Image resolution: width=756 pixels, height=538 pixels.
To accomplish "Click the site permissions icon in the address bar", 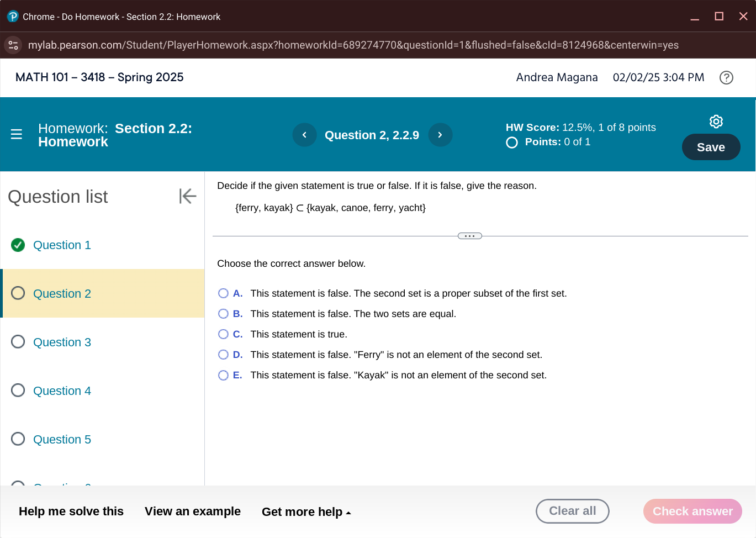I will tap(12, 45).
